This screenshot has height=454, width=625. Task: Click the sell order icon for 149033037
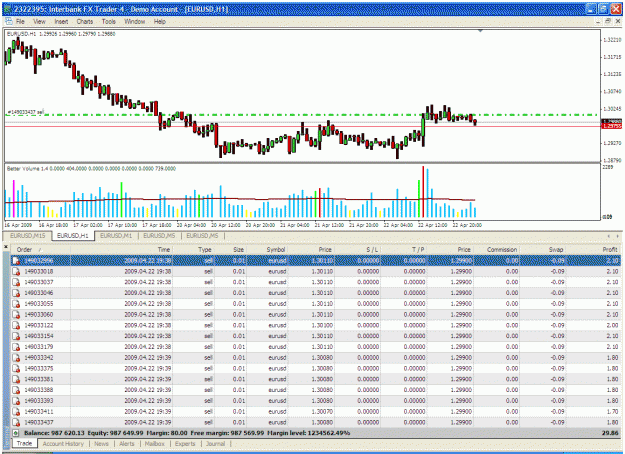click(x=16, y=282)
